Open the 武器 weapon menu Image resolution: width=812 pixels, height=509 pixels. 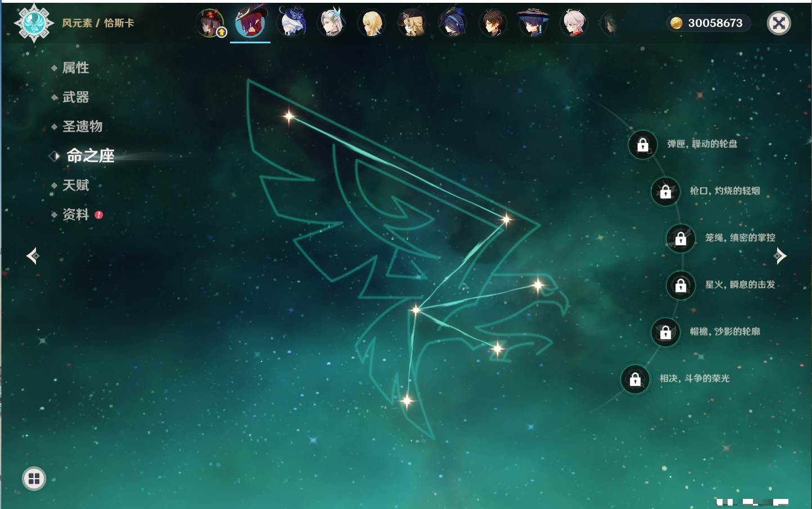[x=75, y=97]
